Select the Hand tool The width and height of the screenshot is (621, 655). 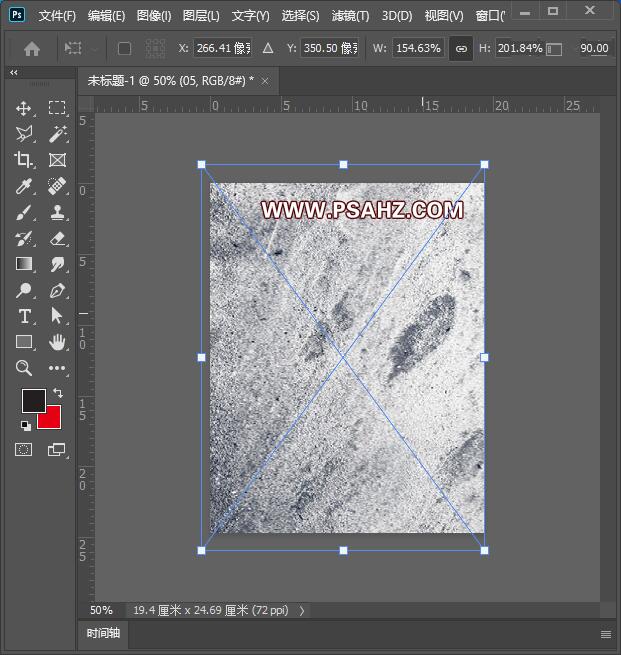click(x=57, y=342)
